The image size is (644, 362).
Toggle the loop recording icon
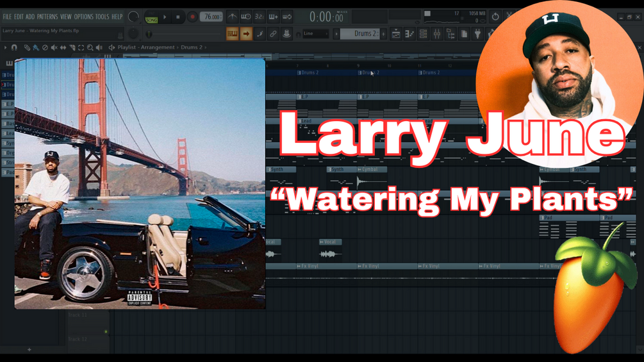[287, 17]
